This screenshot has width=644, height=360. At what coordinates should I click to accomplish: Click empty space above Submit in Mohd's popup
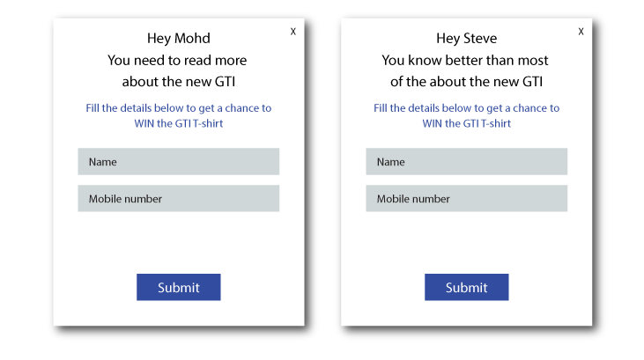178,242
